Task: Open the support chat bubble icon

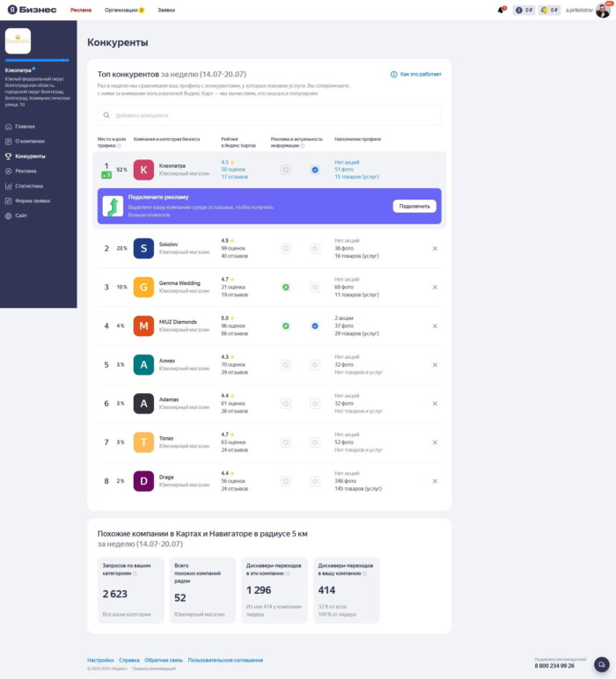Action: click(x=601, y=664)
